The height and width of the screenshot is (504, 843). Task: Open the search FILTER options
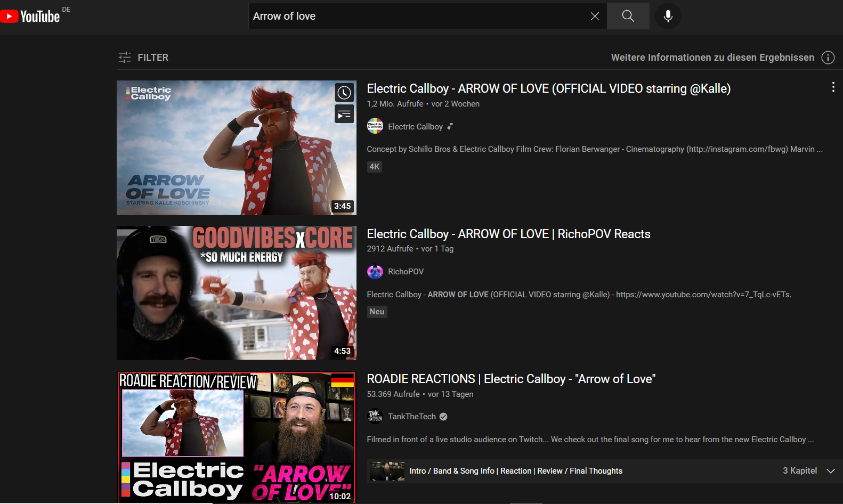(x=143, y=58)
